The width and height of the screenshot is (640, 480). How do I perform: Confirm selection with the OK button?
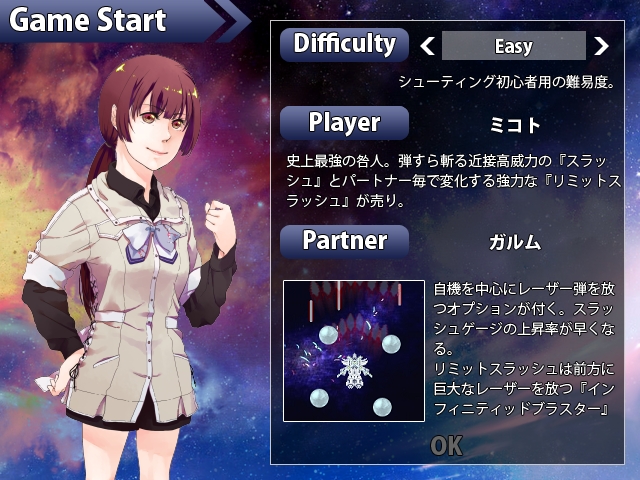coord(447,446)
